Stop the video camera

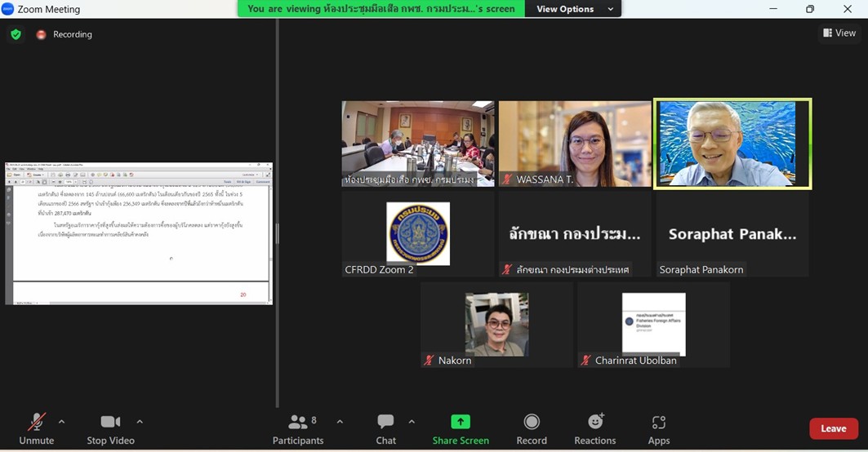pos(110,428)
